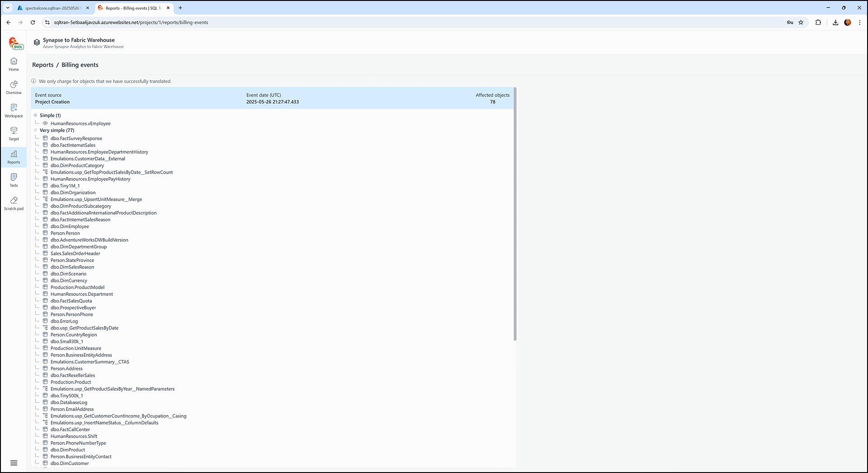The width and height of the screenshot is (868, 473).
Task: Open a new browser tab
Action: [x=180, y=8]
